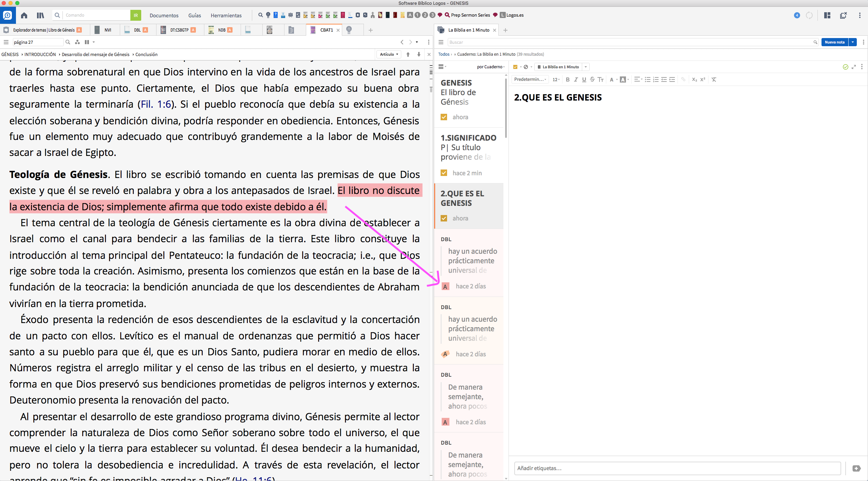Insert a bulleted list in the note
Viewport: 868px width, 481px height.
pyautogui.click(x=647, y=79)
